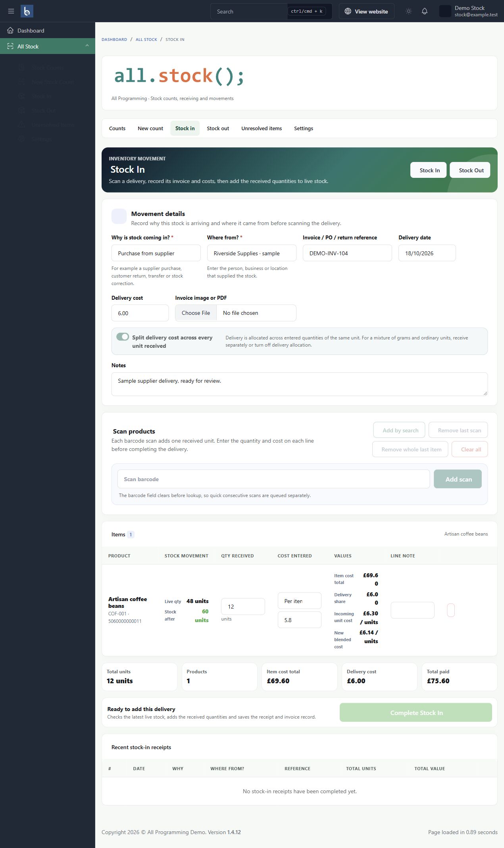Collapse the All Stock sidebar chevron
The width and height of the screenshot is (504, 848).
[x=87, y=46]
